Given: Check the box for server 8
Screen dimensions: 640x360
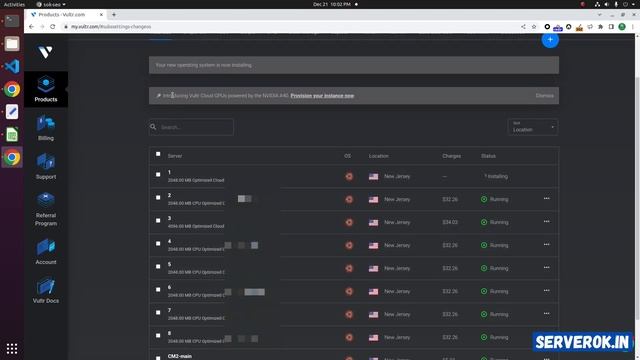Looking at the screenshot, I should (158, 335).
